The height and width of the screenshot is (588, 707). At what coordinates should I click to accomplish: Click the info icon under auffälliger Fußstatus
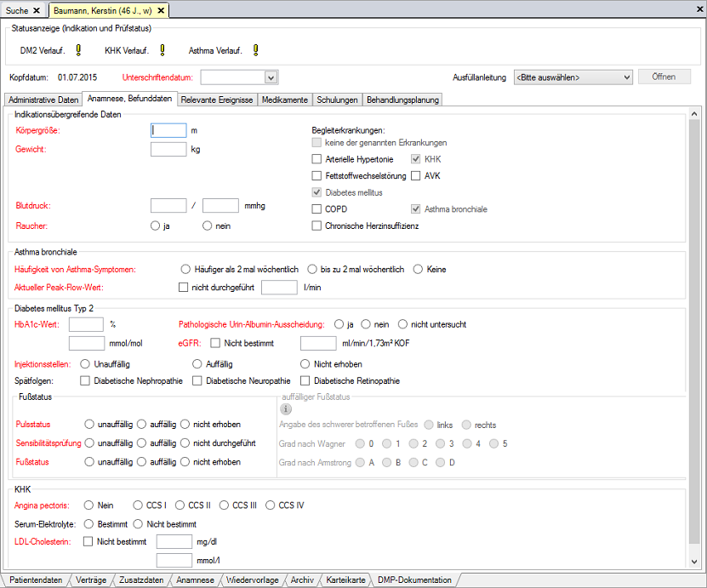[286, 409]
